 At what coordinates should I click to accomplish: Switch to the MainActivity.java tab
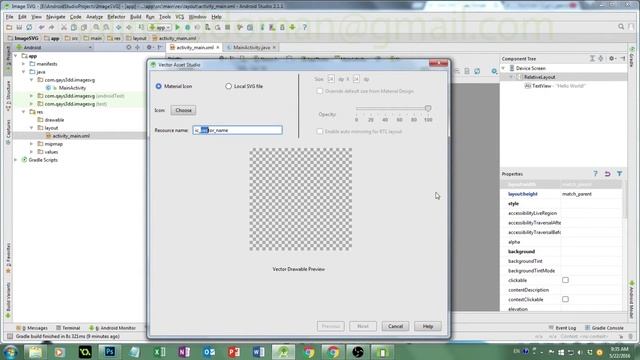coord(251,47)
